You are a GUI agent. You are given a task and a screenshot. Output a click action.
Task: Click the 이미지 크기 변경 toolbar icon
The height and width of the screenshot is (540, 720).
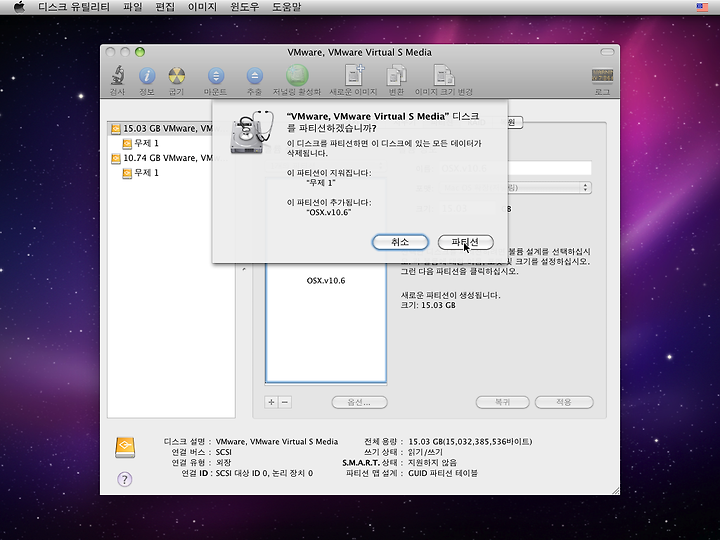point(444,80)
